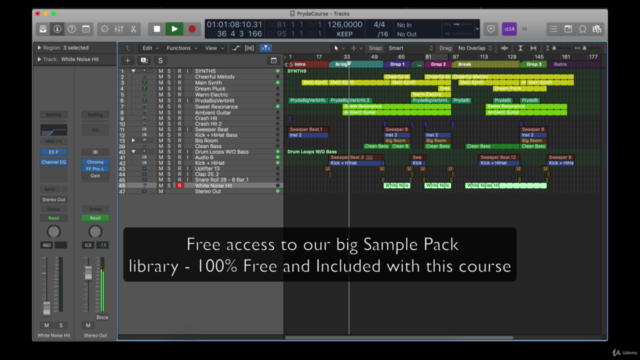This screenshot has width=640, height=360.
Task: Open Quick Help question mark icon
Action: (72, 29)
